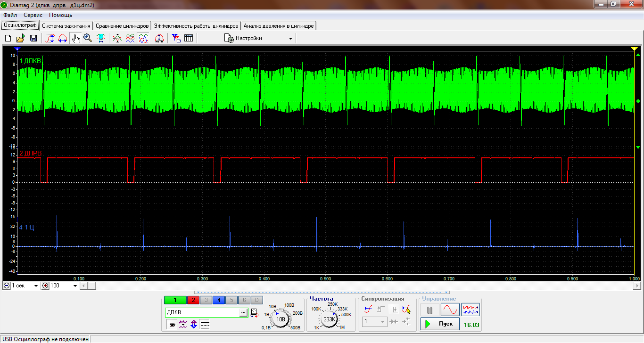Click the plus zoom-in button near 100

pos(45,286)
